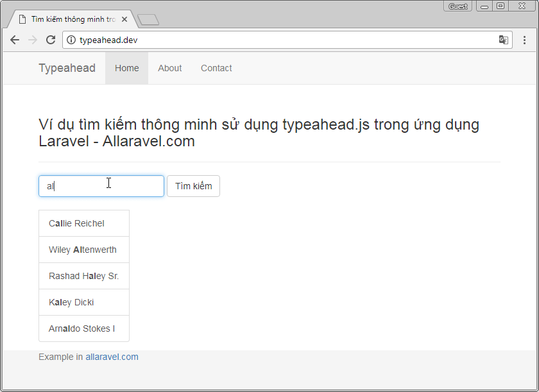This screenshot has width=539, height=392.
Task: Select suggestion Kaley Dicki
Action: coord(84,302)
